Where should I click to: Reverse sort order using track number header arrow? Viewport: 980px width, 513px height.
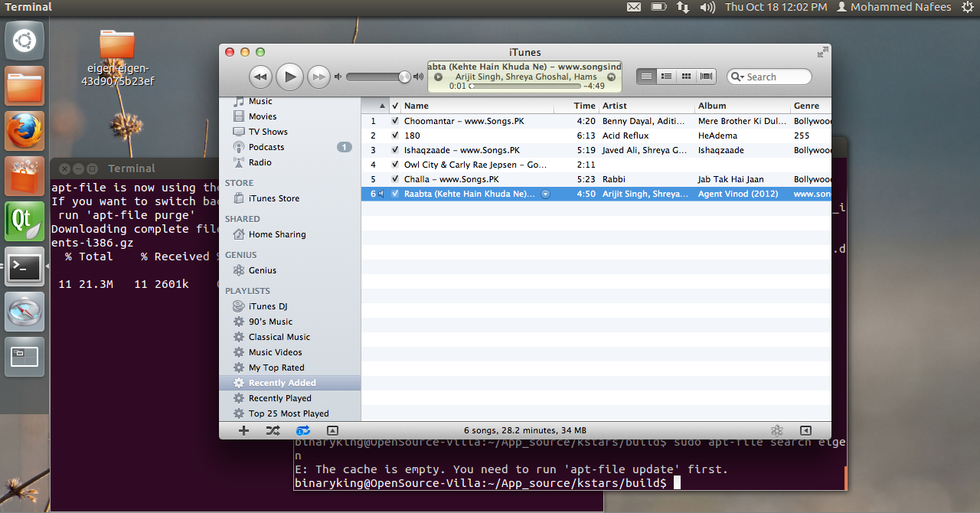pyautogui.click(x=382, y=106)
